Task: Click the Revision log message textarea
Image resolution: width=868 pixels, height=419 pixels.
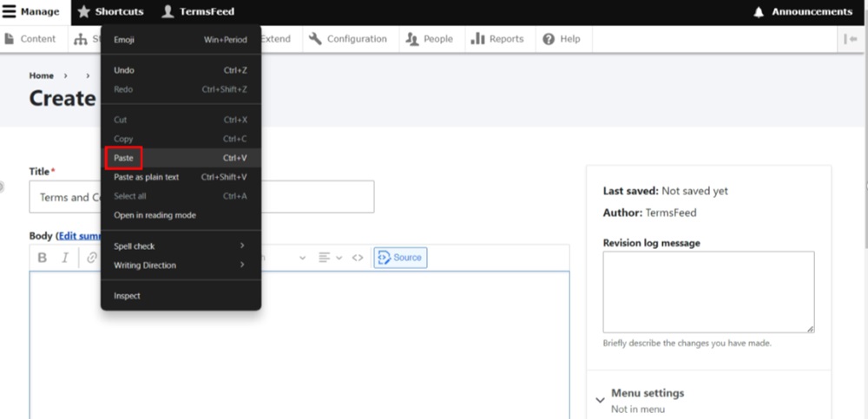Action: 708,291
